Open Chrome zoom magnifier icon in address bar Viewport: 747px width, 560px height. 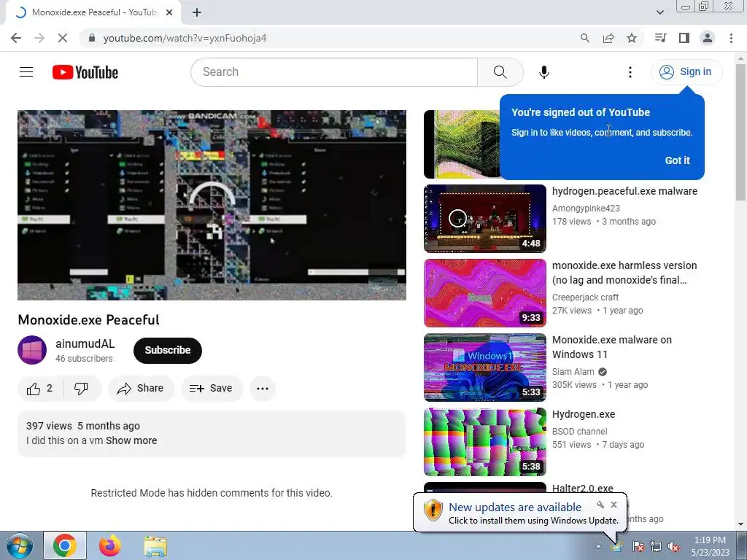point(585,38)
